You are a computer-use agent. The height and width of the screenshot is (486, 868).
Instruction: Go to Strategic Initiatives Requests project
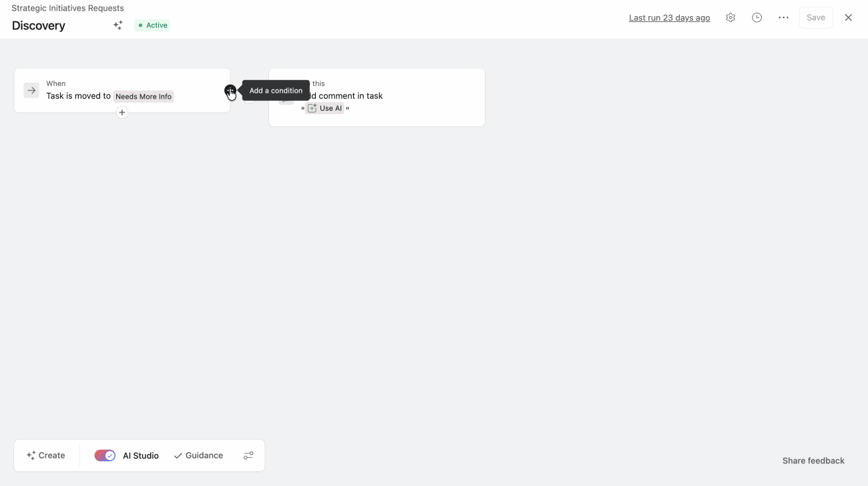67,8
